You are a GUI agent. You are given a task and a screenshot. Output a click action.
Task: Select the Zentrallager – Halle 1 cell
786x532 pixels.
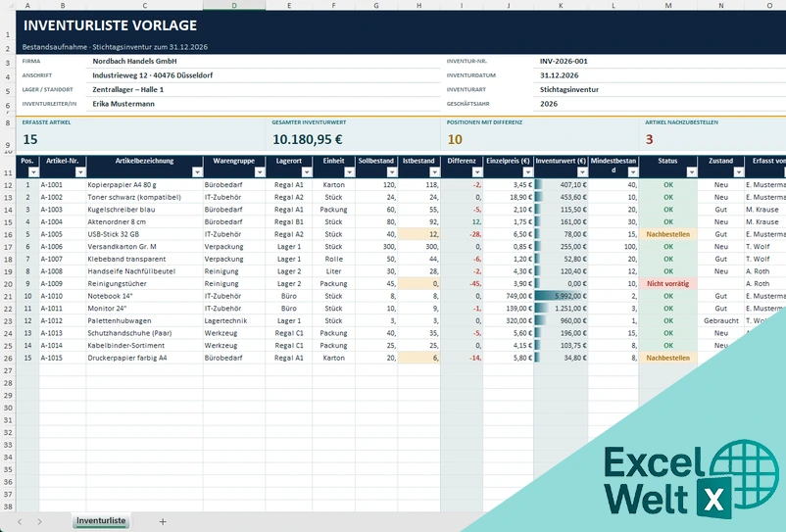pyautogui.click(x=264, y=90)
